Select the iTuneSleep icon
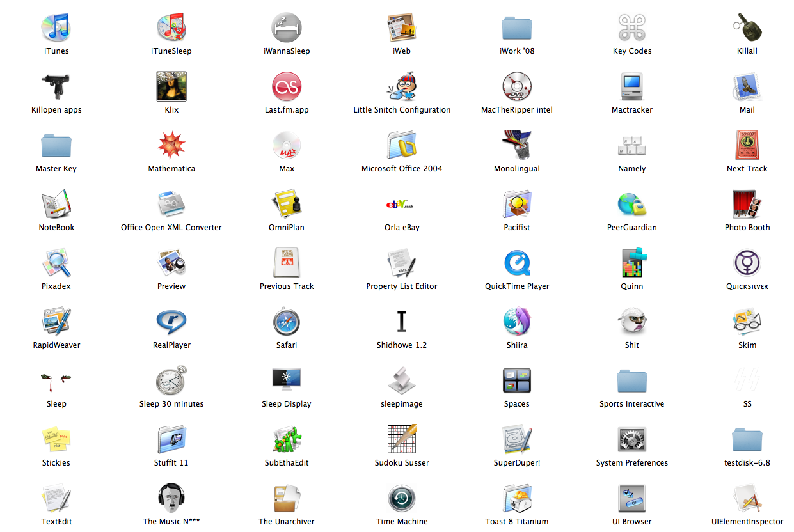The image size is (794, 532). 171,27
